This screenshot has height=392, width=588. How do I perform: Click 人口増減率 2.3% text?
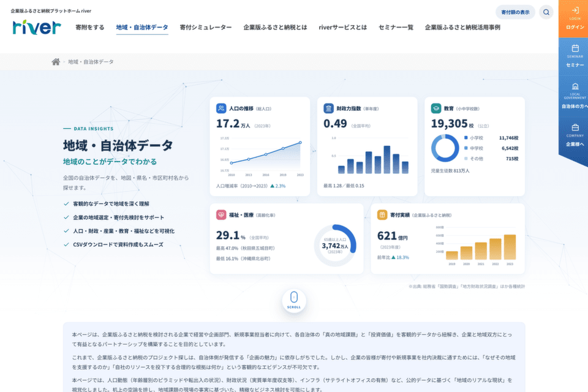coord(251,186)
